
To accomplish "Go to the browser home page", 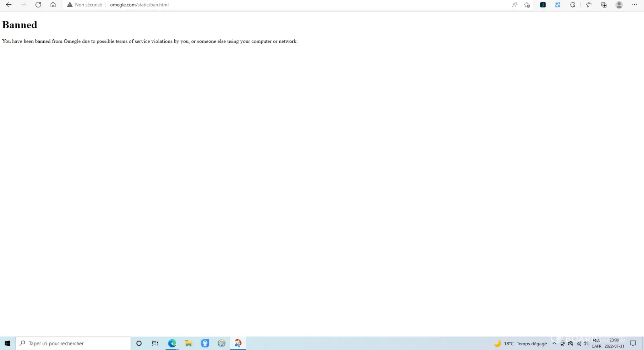I will (x=53, y=5).
